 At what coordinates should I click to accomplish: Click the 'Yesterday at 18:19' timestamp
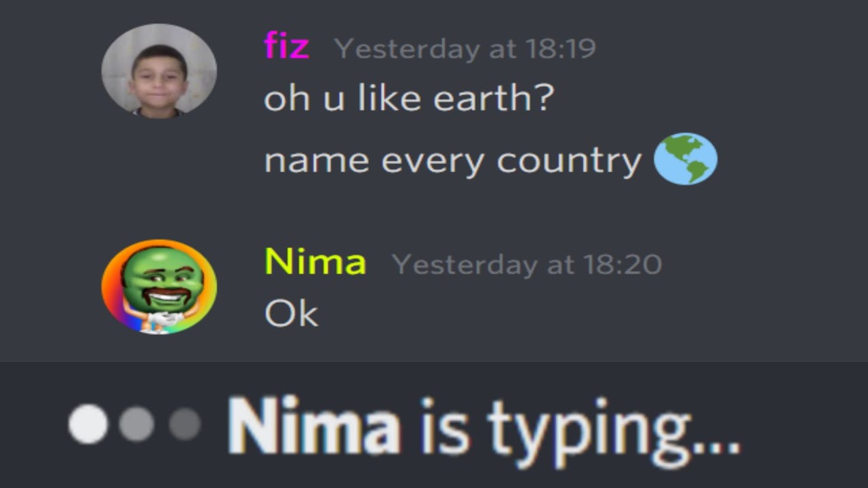465,48
